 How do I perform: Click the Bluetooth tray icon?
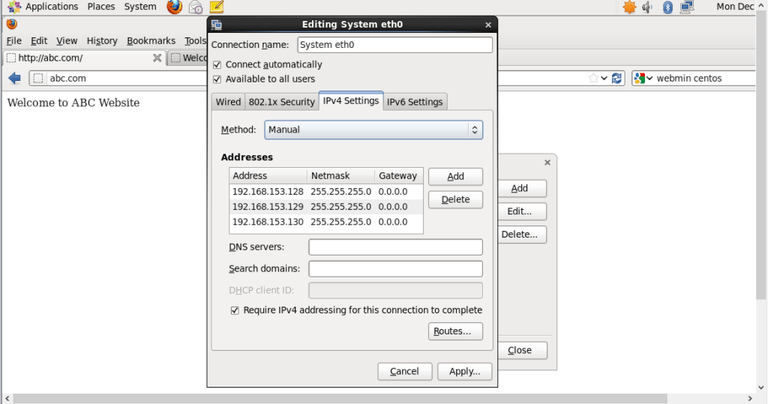click(x=667, y=7)
